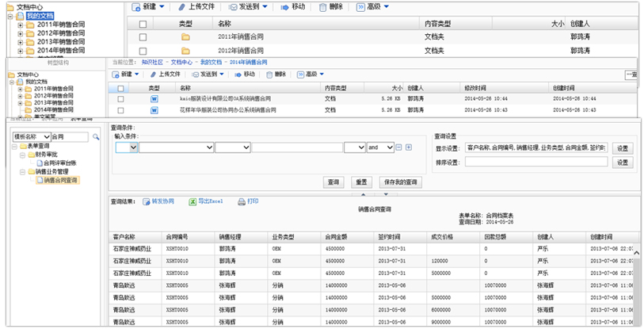This screenshot has height=333, width=644.
Task: Click 新建 icon in topmost panel toolbar
Action: [x=135, y=7]
